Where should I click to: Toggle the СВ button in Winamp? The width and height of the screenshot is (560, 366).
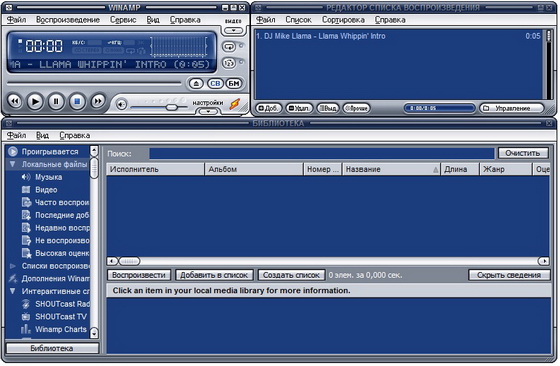tap(215, 84)
